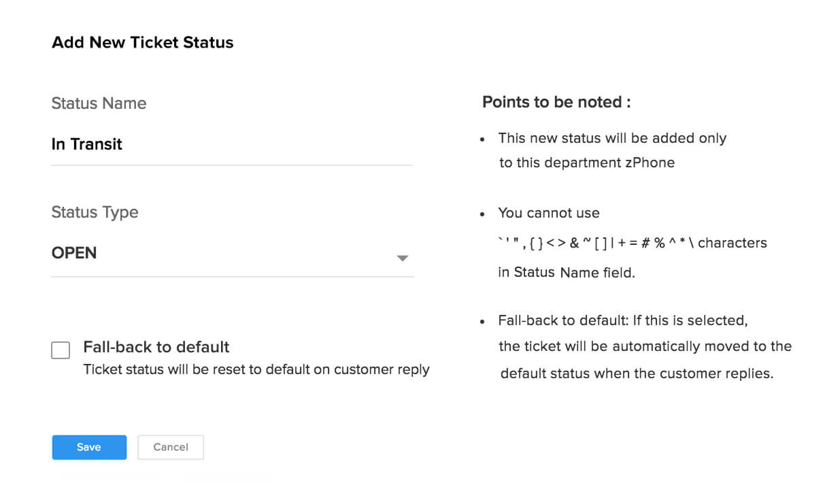Click the Fall-back to default checkbox label
This screenshot has width=840, height=504.
point(156,347)
